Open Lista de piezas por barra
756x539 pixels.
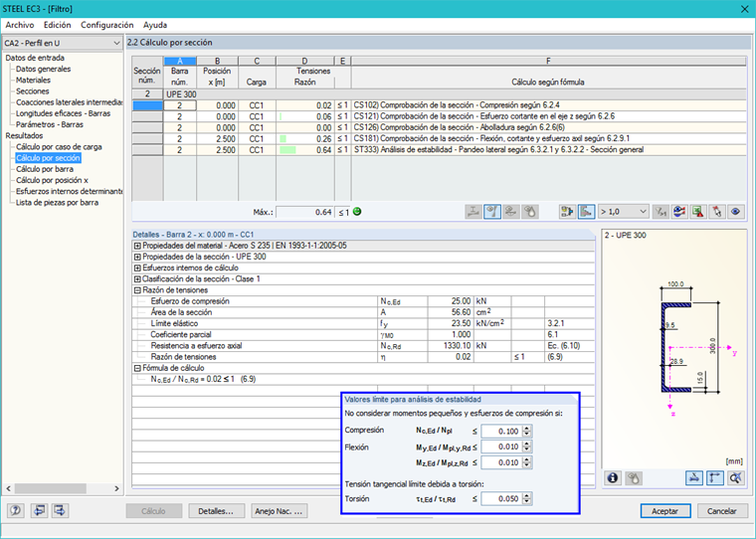[x=57, y=203]
